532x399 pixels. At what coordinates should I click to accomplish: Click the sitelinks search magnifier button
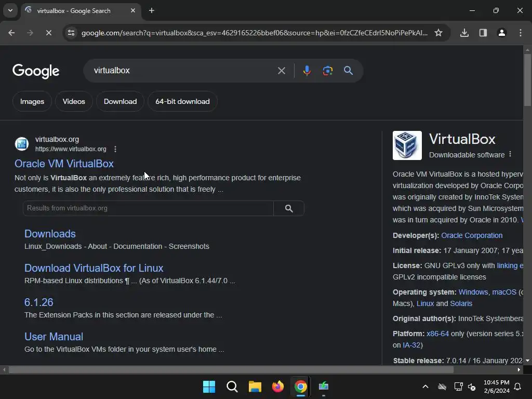(289, 208)
